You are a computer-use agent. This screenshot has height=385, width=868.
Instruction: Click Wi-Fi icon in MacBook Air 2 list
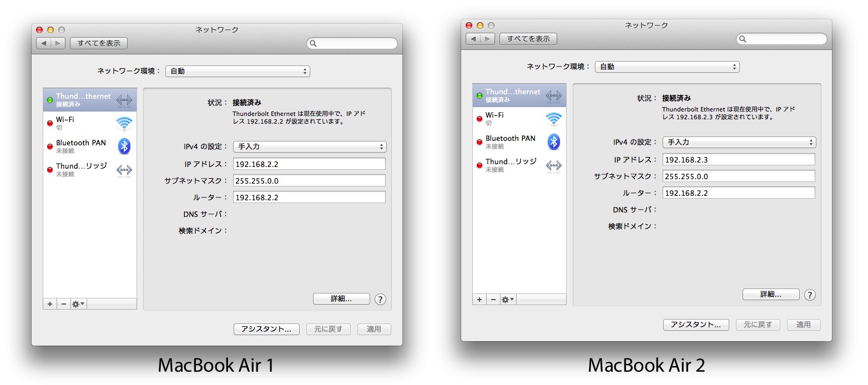click(x=554, y=119)
